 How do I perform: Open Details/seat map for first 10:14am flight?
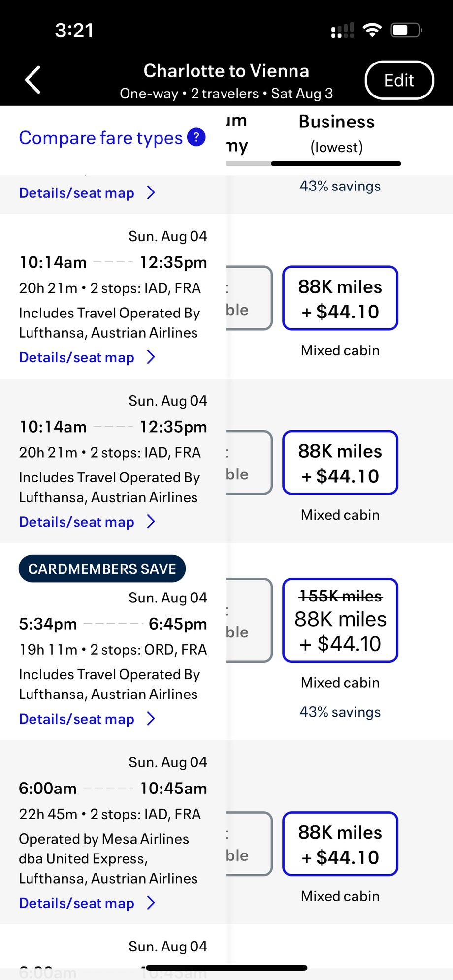click(77, 357)
